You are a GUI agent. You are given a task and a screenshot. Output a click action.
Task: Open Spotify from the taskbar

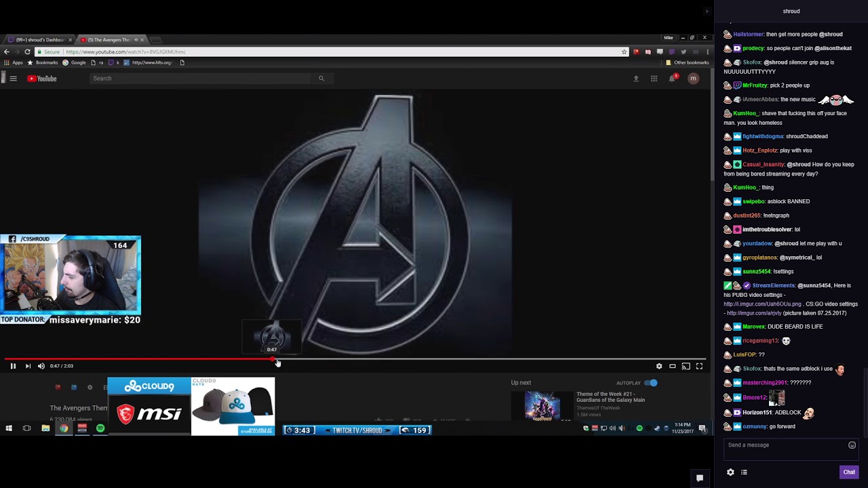(x=100, y=428)
